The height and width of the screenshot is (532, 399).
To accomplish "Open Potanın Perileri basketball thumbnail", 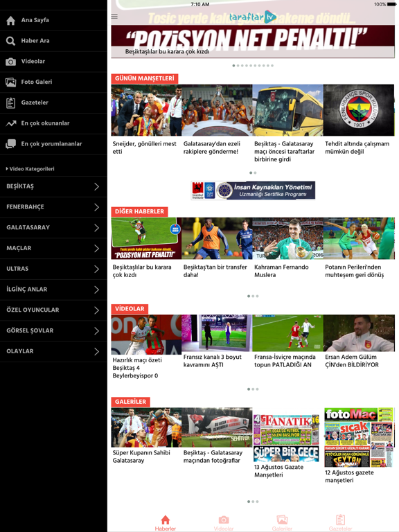I will click(x=359, y=238).
